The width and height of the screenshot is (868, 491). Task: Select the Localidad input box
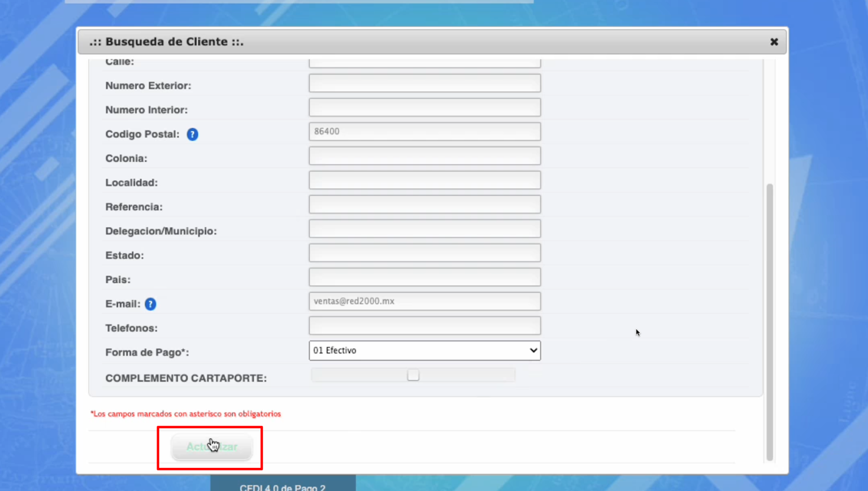coord(424,180)
